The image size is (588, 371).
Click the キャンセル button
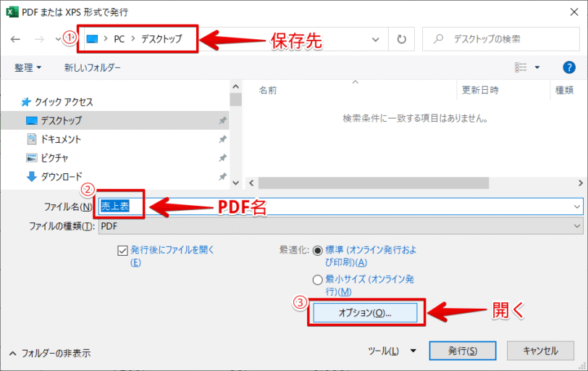click(x=540, y=351)
